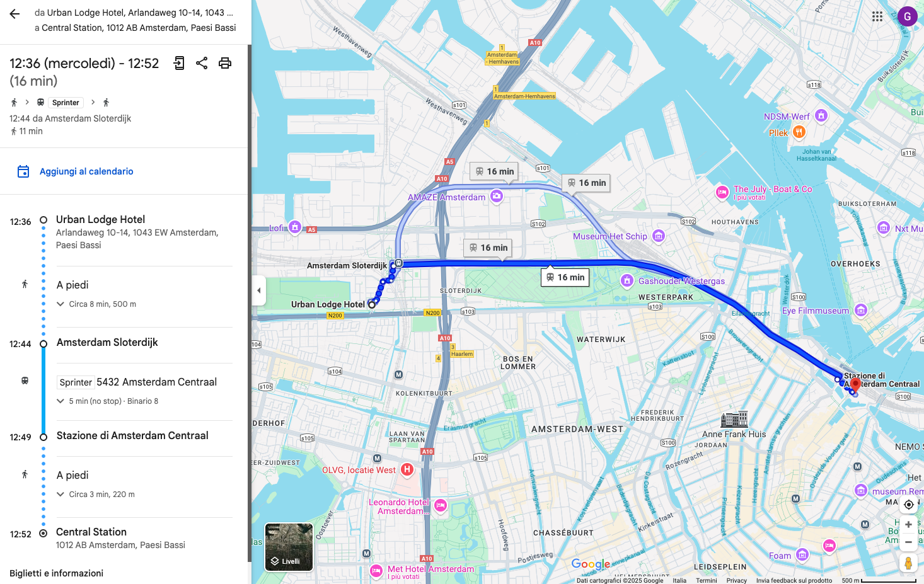
Task: Open Street View pegman
Action: pos(908,563)
